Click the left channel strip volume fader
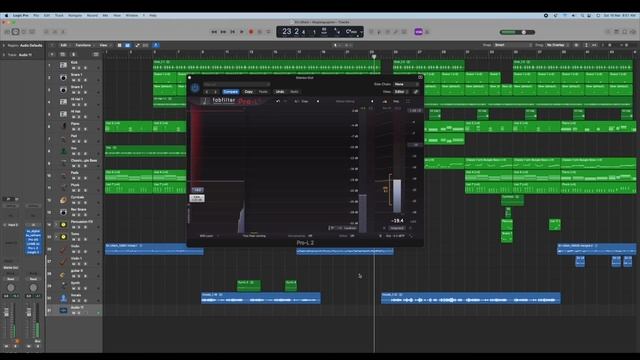The height and width of the screenshot is (360, 640). (6, 312)
